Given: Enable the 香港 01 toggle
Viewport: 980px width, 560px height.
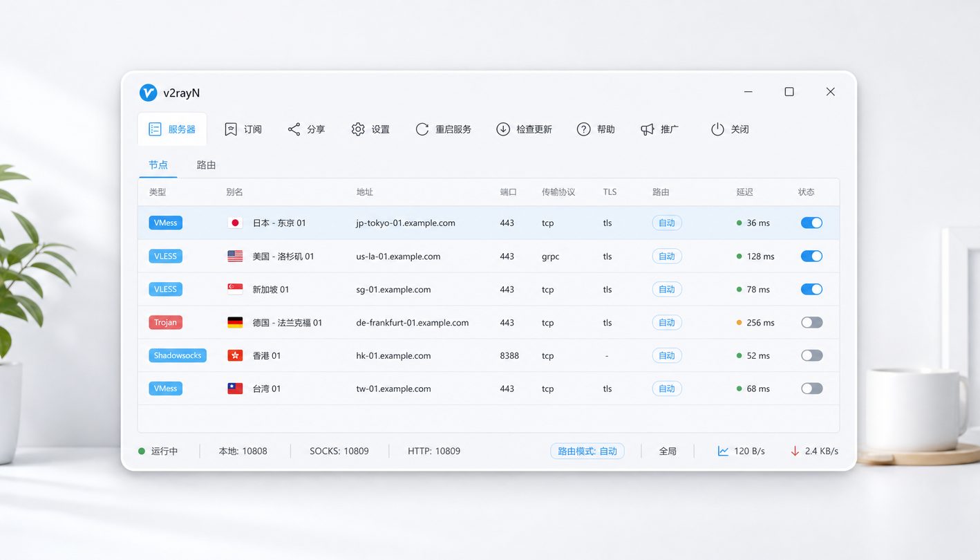Looking at the screenshot, I should point(811,355).
